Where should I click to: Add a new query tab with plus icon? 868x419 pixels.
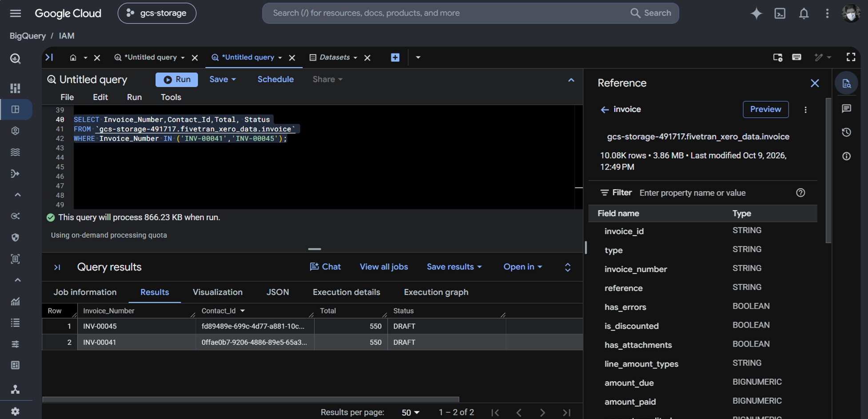click(395, 57)
